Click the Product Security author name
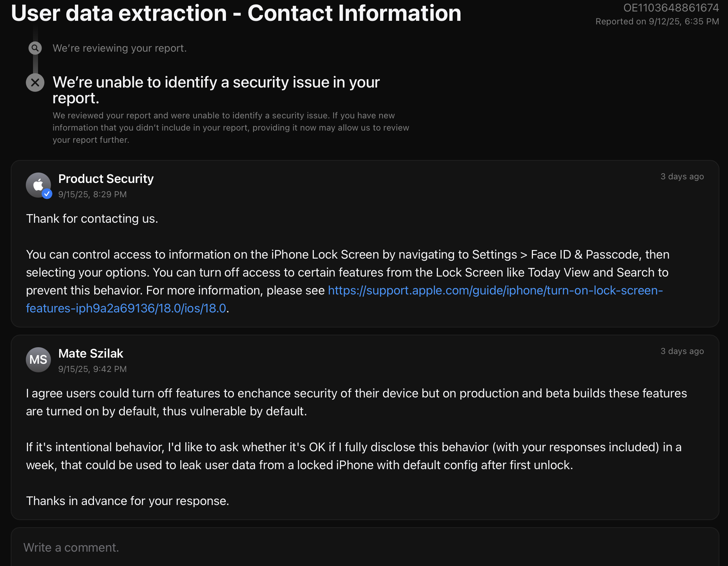This screenshot has height=566, width=728. point(106,179)
